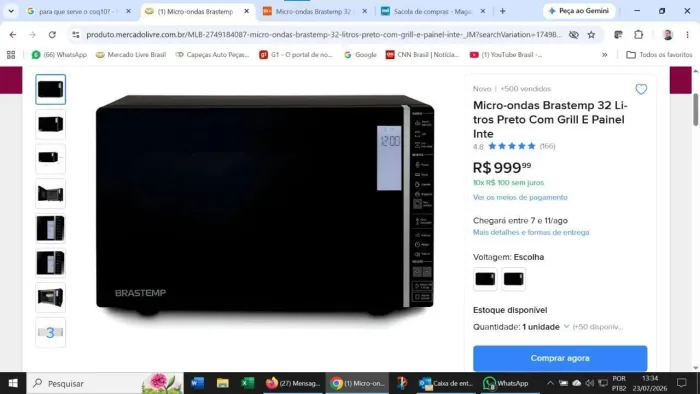The height and width of the screenshot is (394, 700).
Task: Open 'Ver os meios de pagamento' link
Action: [520, 197]
